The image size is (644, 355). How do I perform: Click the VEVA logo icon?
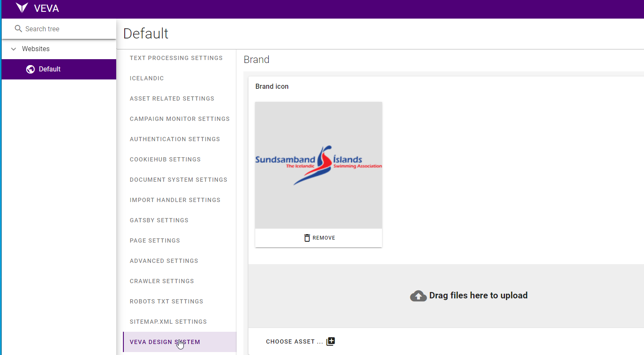point(22,8)
